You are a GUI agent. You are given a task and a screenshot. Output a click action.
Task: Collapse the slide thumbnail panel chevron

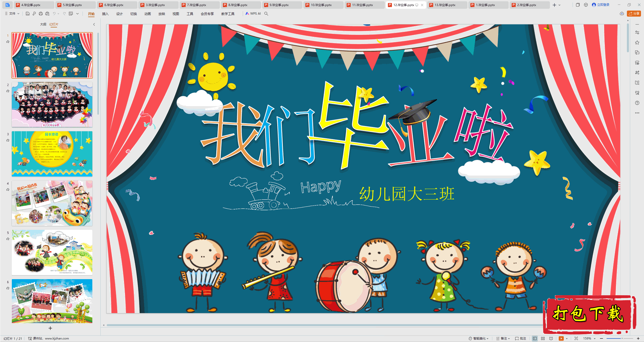coord(94,24)
